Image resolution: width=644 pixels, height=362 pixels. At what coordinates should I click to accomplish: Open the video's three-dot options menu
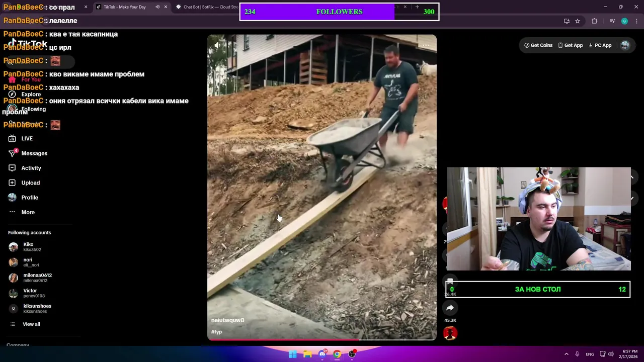pyautogui.click(x=426, y=45)
